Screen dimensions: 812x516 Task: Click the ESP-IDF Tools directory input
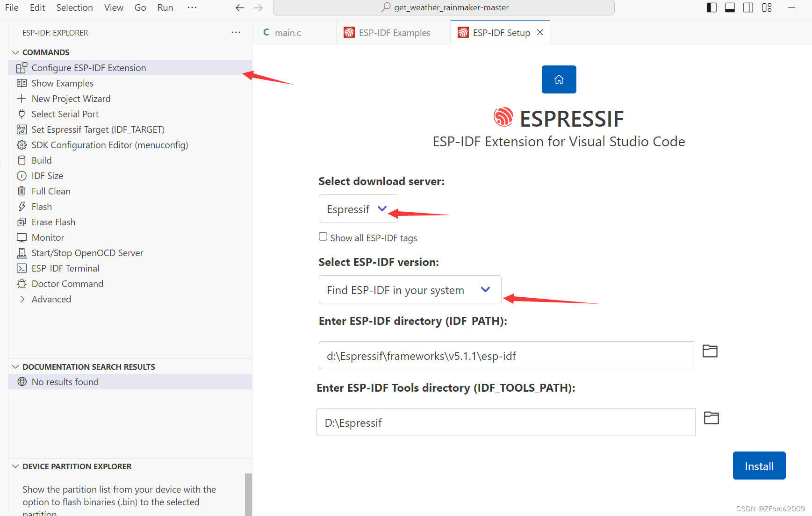[x=506, y=422]
